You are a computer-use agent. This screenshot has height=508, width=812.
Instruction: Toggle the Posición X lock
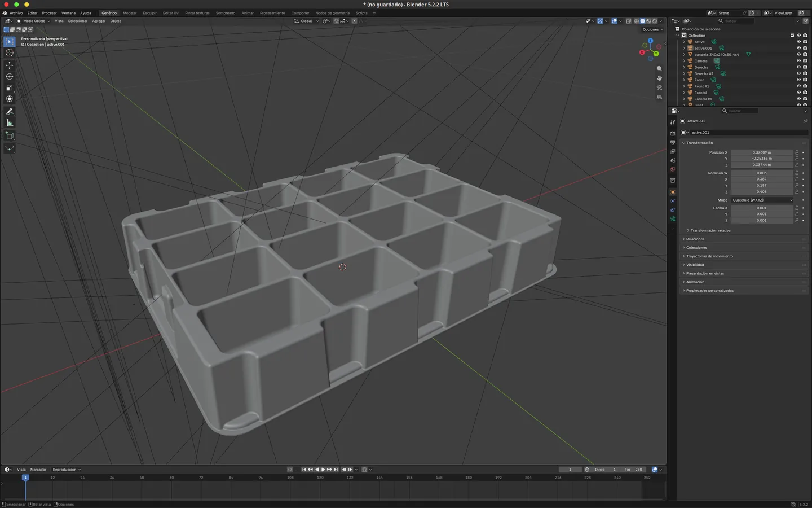(x=797, y=152)
